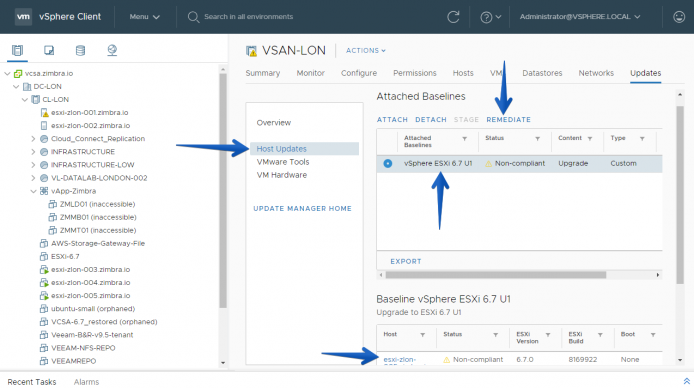Screen dimensions: 694x388
Task: Switch to the Datastores tab
Action: pos(542,73)
